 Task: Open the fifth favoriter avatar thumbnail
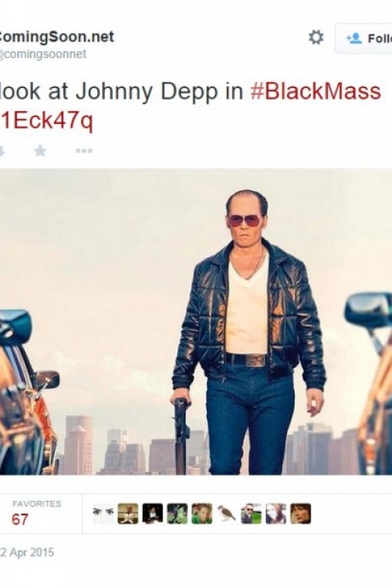pos(201,514)
